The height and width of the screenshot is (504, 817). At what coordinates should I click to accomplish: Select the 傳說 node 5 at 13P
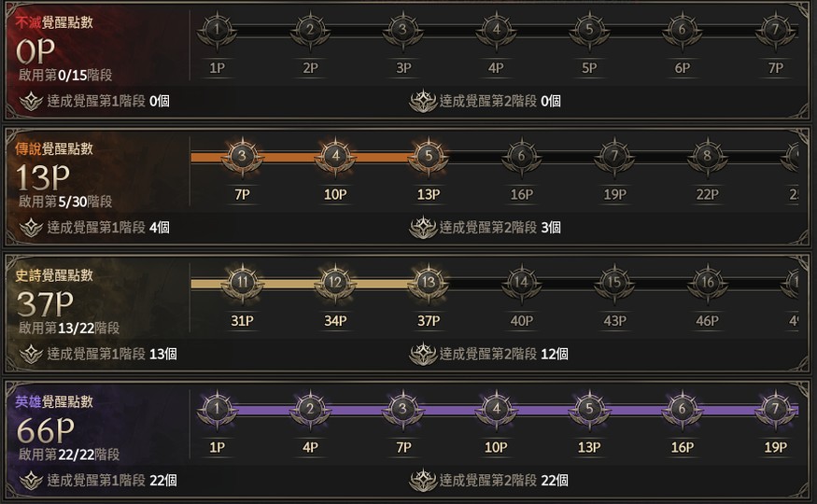(x=428, y=157)
